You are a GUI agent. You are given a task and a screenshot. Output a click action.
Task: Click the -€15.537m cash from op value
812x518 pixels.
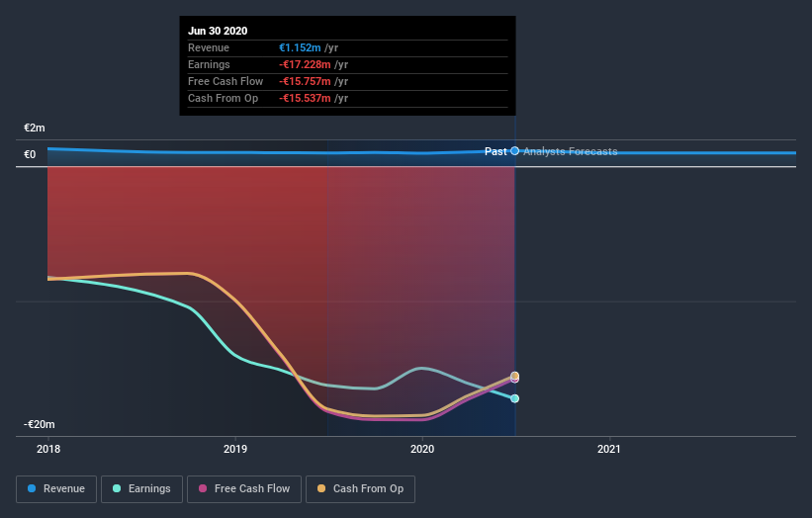[305, 98]
